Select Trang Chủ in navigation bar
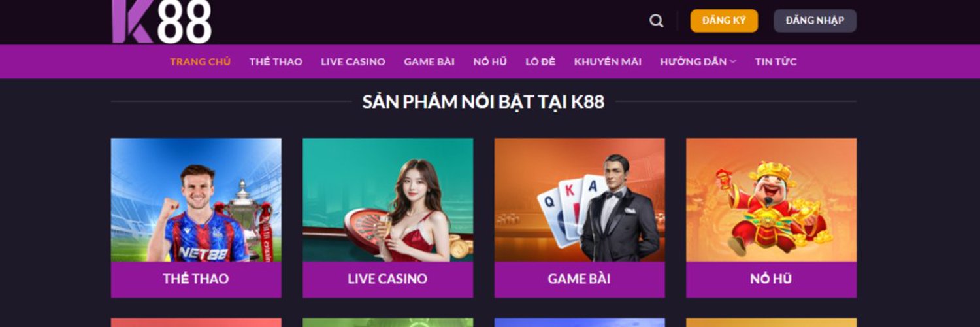Image resolution: width=980 pixels, height=327 pixels. (201, 61)
